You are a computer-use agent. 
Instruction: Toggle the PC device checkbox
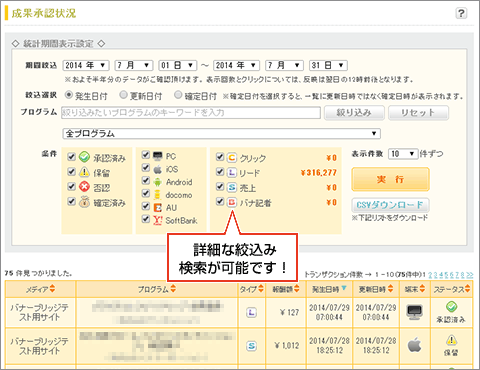[x=146, y=155]
